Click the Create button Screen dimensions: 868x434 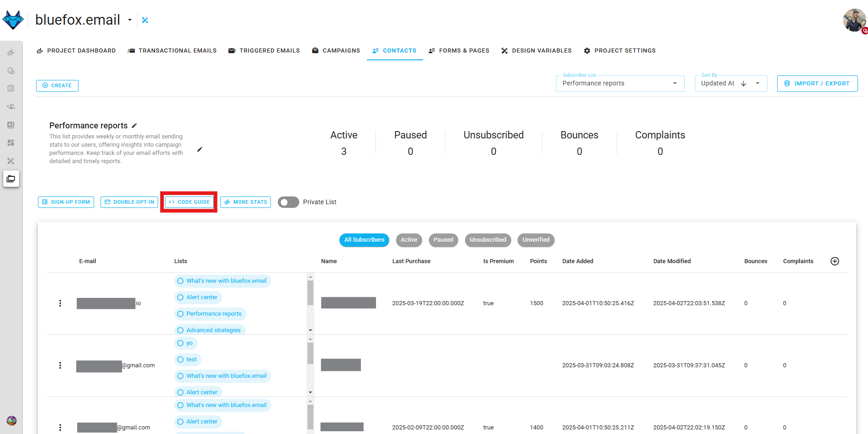[x=57, y=86]
